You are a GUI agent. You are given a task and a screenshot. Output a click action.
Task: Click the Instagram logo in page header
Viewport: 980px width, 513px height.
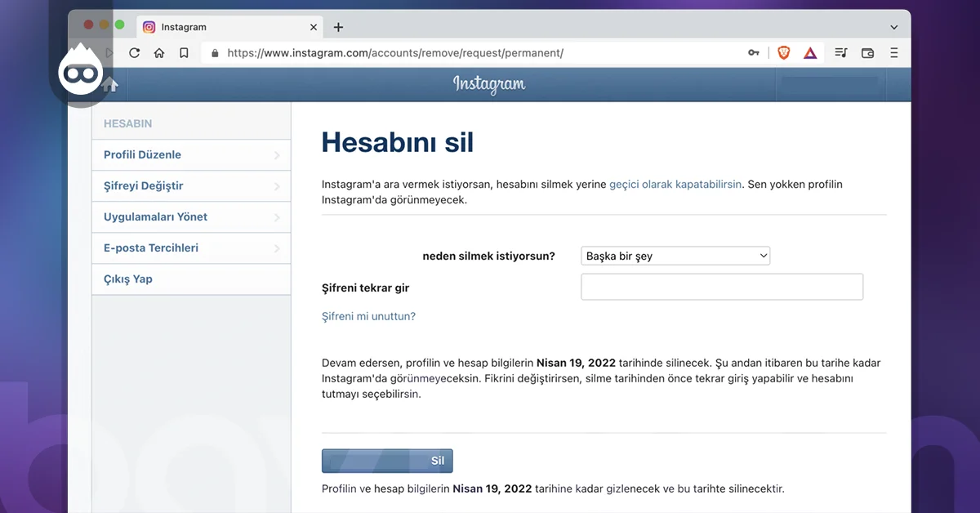(489, 83)
